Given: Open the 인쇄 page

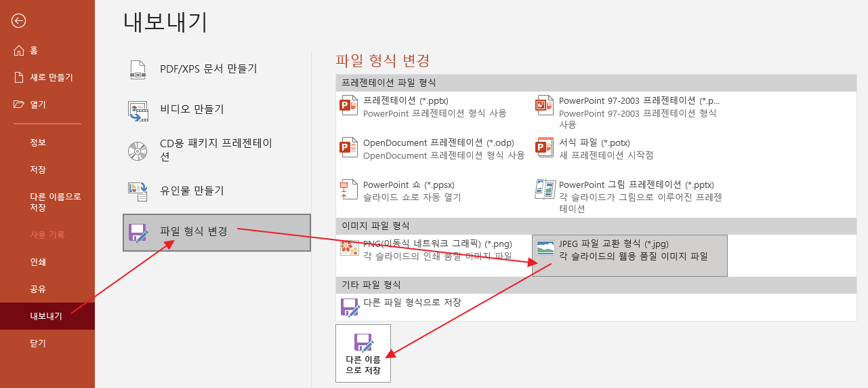Looking at the screenshot, I should (47, 262).
